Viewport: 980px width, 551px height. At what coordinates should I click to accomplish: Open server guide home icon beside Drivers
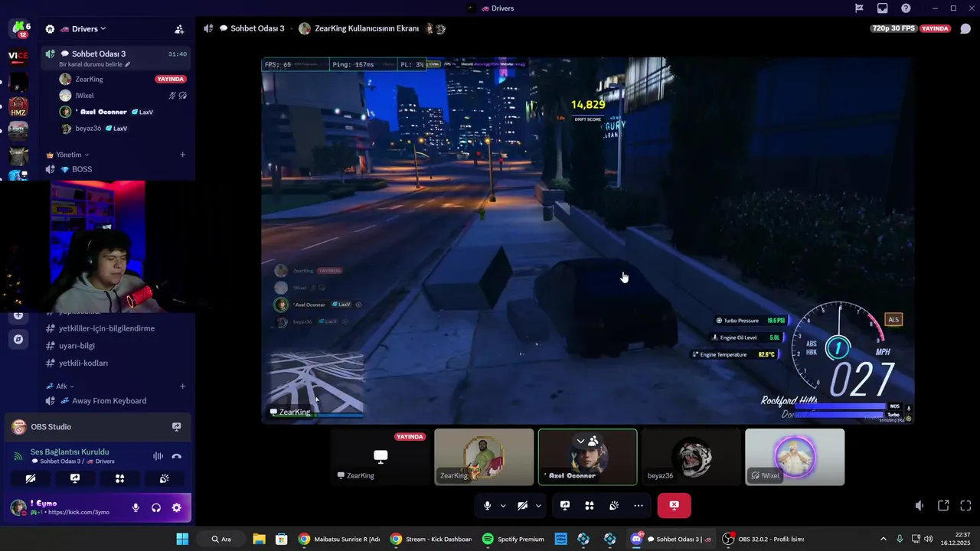click(x=50, y=29)
